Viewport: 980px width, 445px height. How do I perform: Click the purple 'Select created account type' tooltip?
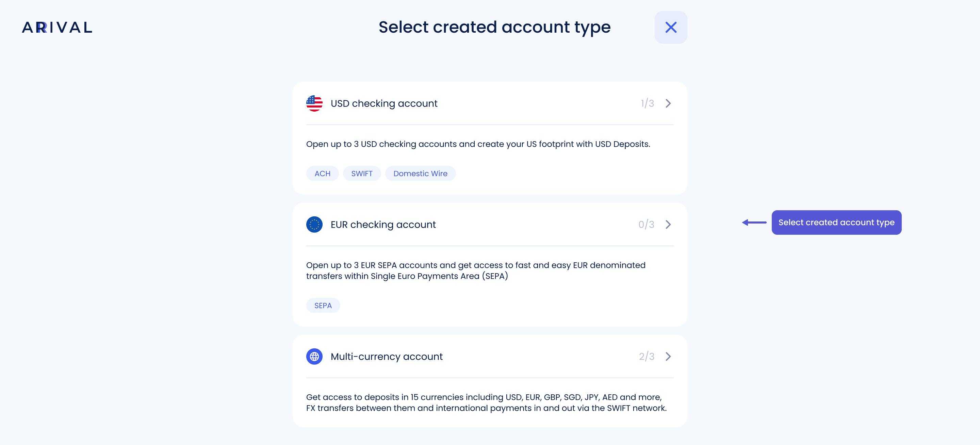pos(836,222)
